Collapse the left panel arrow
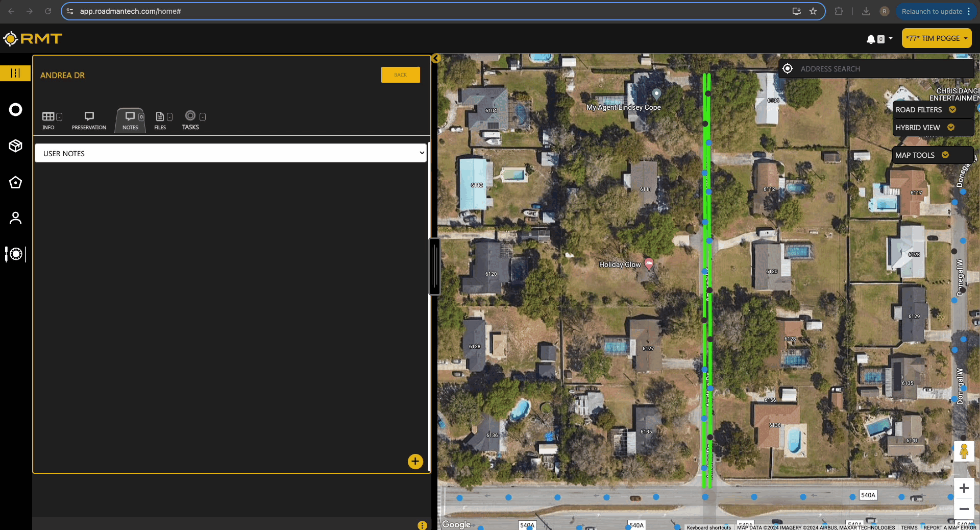Image resolution: width=980 pixels, height=530 pixels. point(435,58)
